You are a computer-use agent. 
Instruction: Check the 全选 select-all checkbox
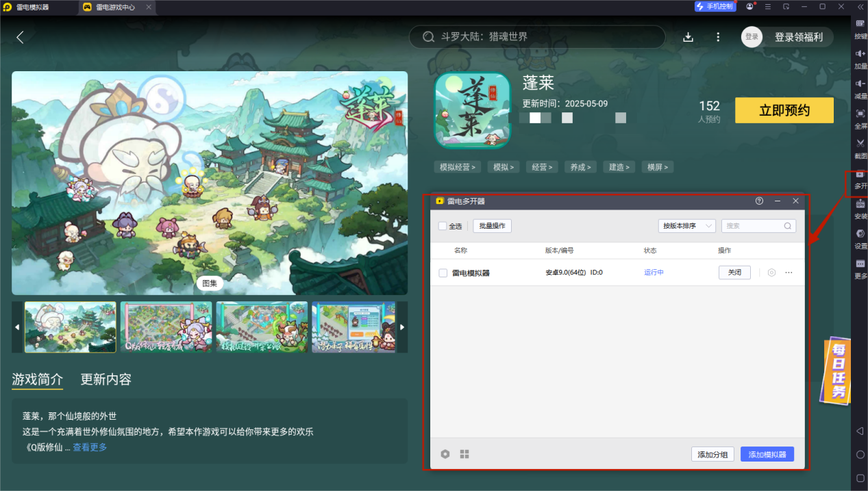pyautogui.click(x=443, y=226)
